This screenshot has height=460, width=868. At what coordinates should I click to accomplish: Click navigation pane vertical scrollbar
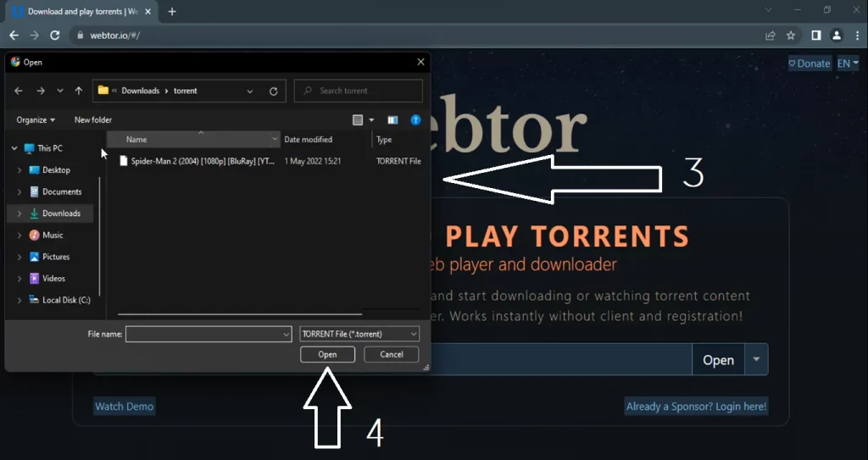coord(100,236)
